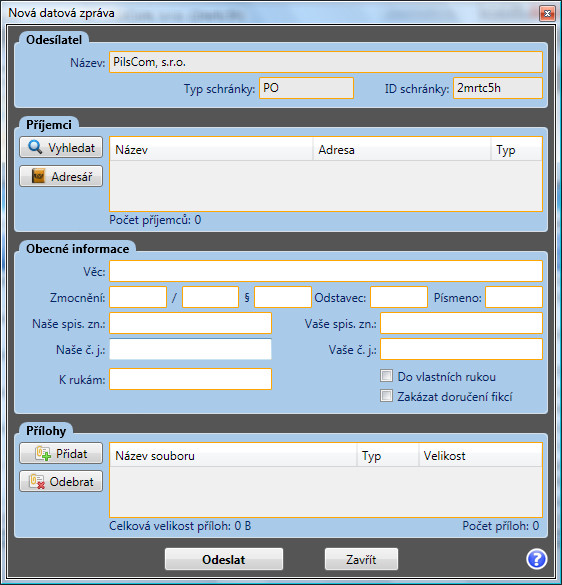Image resolution: width=562 pixels, height=585 pixels.
Task: Click the Odstavec input field
Action: [399, 297]
